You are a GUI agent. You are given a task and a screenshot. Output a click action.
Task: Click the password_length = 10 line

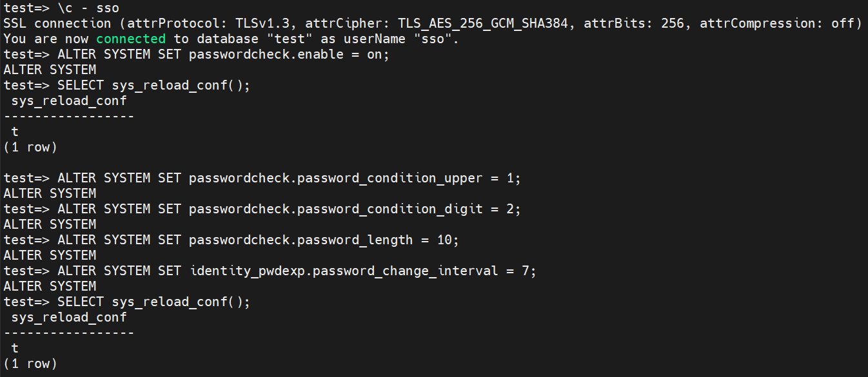231,240
